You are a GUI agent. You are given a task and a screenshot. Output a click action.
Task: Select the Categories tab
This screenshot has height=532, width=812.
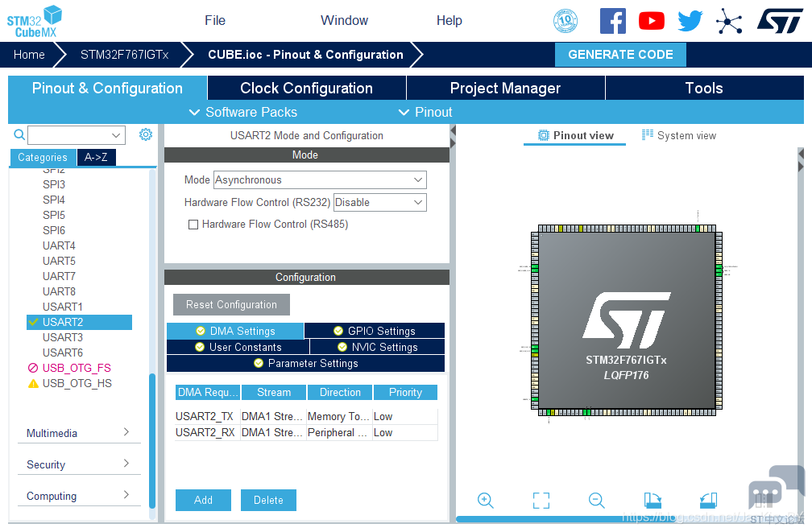coord(43,157)
